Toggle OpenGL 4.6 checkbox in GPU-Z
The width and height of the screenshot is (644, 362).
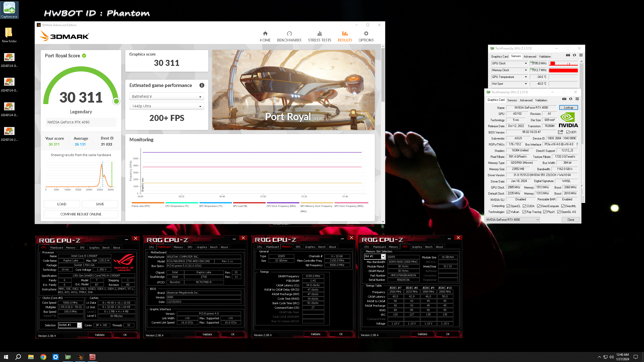pyautogui.click(x=559, y=212)
